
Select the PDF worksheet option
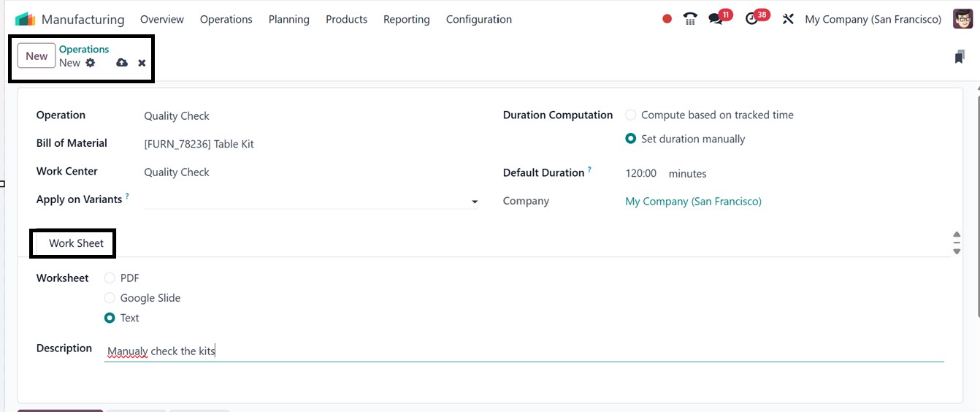(110, 278)
